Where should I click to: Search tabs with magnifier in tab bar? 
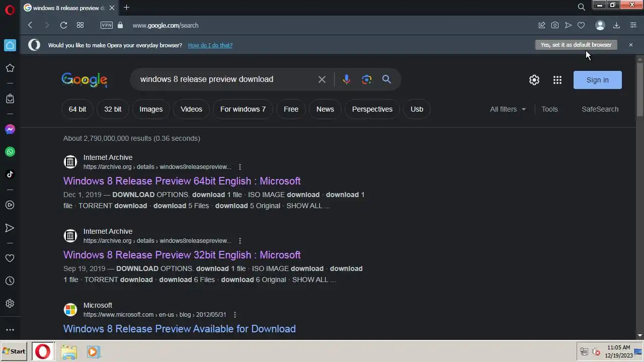581,7
